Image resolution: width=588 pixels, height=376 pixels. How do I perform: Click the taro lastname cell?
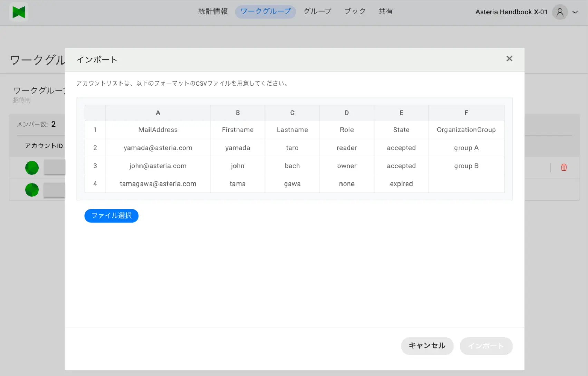[292, 148]
